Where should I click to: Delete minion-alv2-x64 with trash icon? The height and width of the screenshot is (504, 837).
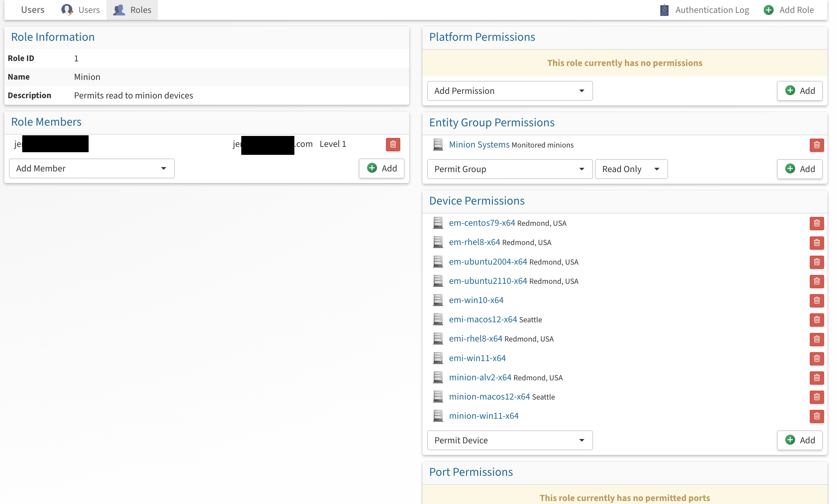pyautogui.click(x=816, y=377)
